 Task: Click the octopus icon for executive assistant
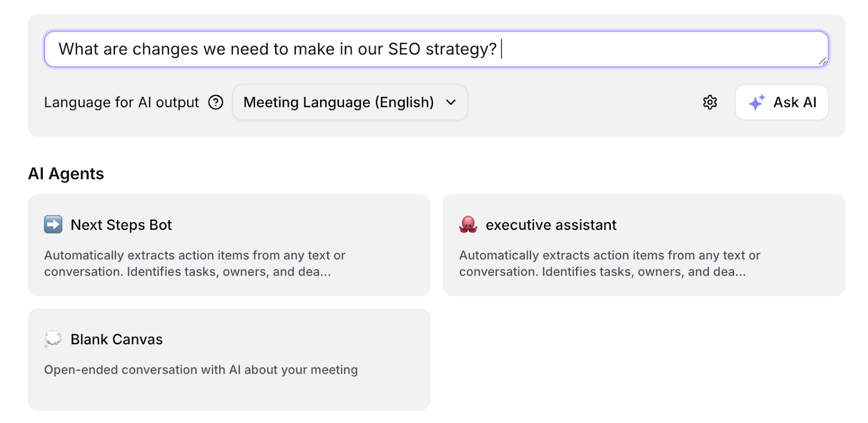click(468, 225)
